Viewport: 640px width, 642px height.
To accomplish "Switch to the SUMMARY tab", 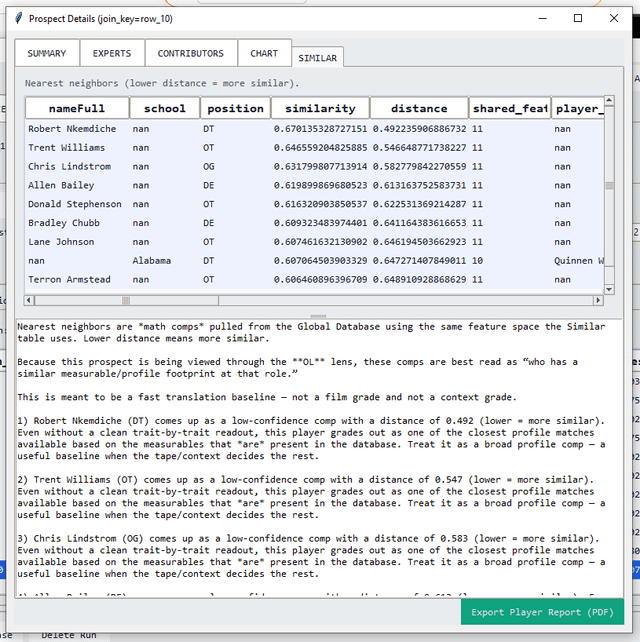I will (x=47, y=53).
